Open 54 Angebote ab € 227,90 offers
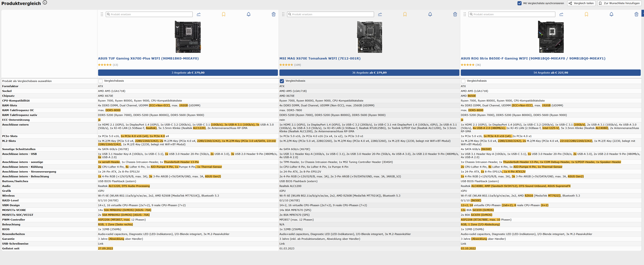 click(551, 73)
